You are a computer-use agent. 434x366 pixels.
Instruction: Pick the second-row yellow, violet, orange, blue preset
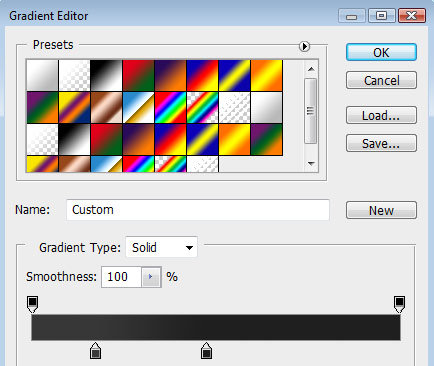point(74,108)
